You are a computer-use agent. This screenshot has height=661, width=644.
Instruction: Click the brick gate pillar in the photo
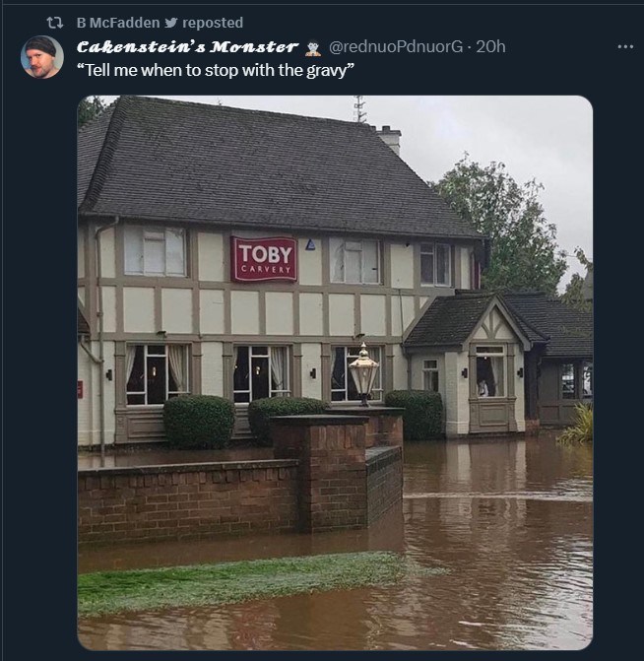319,473
